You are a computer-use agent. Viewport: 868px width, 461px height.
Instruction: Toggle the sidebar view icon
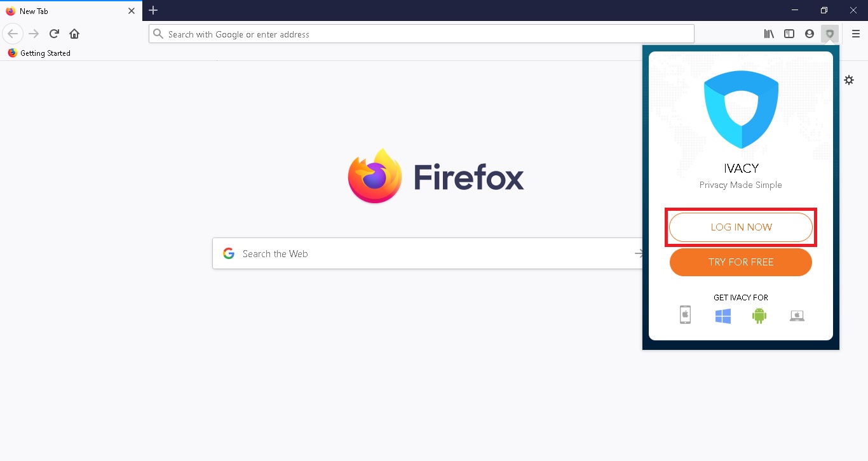tap(789, 34)
